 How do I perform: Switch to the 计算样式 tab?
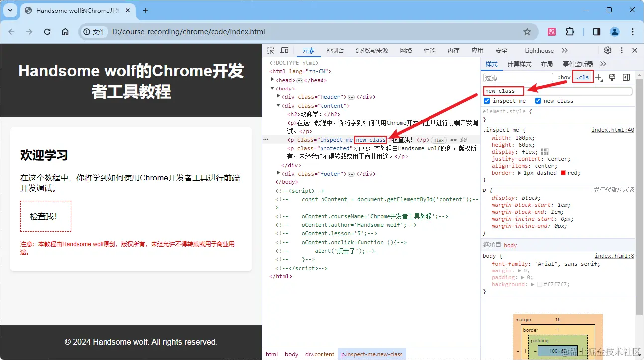coord(519,64)
